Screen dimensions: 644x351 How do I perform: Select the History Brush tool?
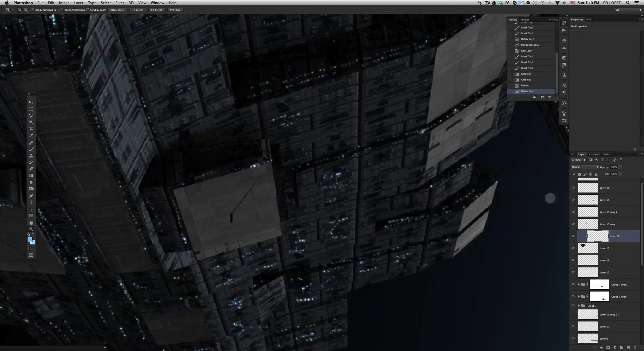(31, 162)
